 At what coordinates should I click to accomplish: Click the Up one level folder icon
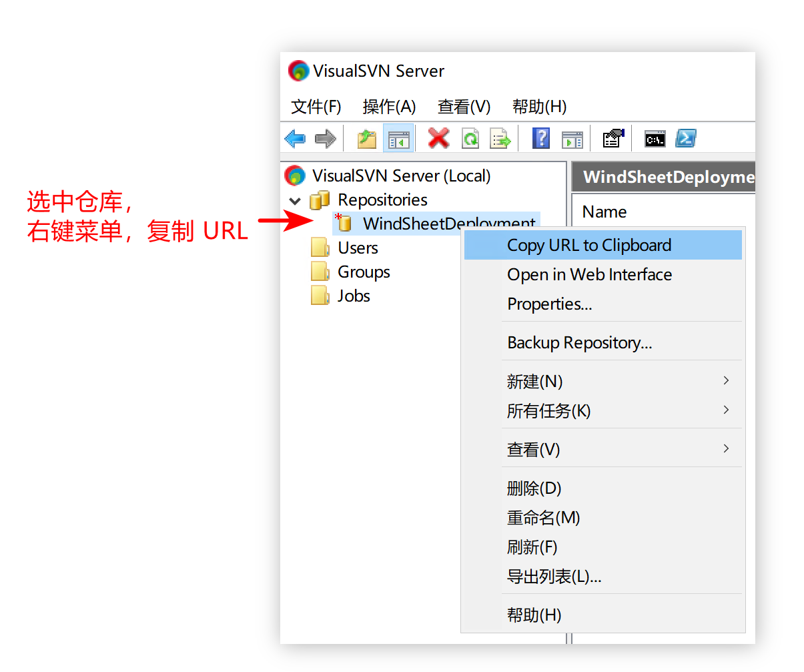tap(366, 139)
